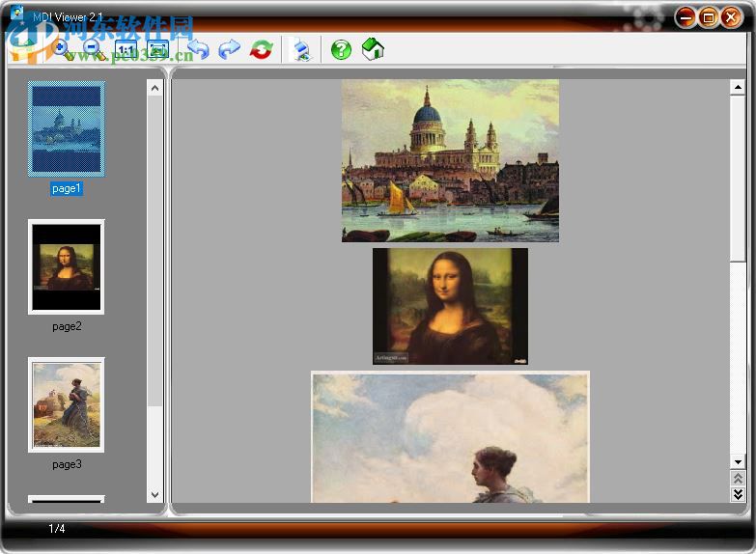Click the fit to window icon
Screen dimensions: 756x554
tap(158, 49)
